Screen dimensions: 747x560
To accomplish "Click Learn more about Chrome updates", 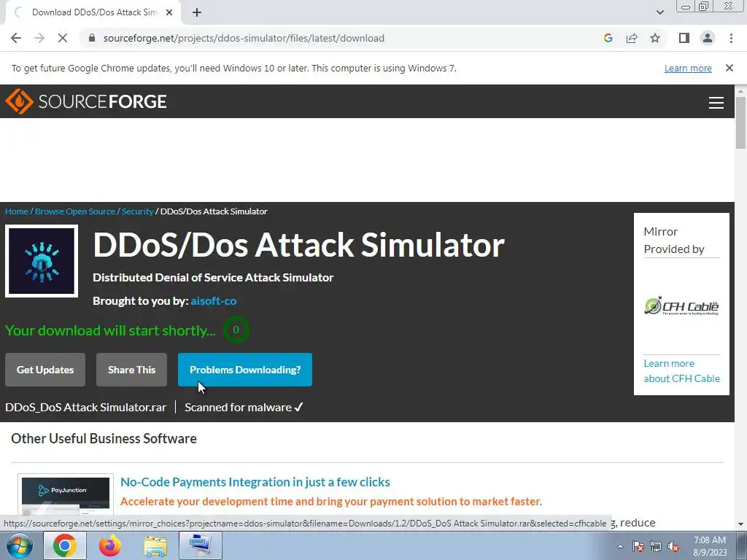I will click(688, 68).
